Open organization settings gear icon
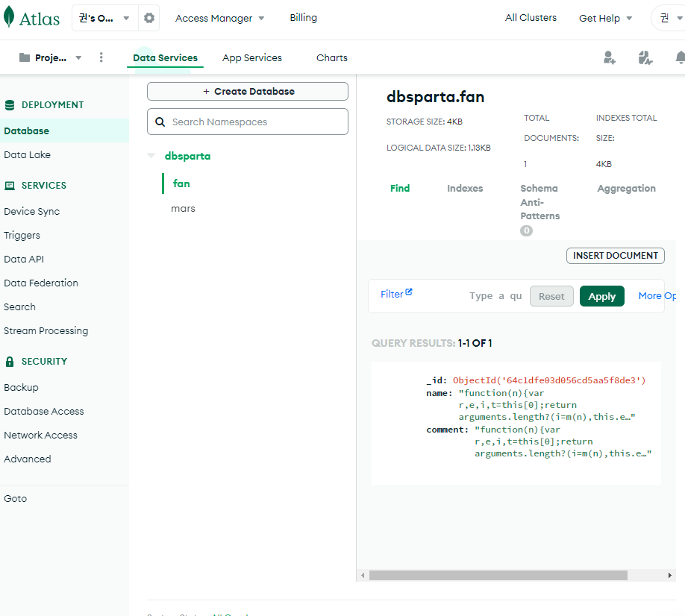Viewport: 685px width, 616px height. click(149, 18)
